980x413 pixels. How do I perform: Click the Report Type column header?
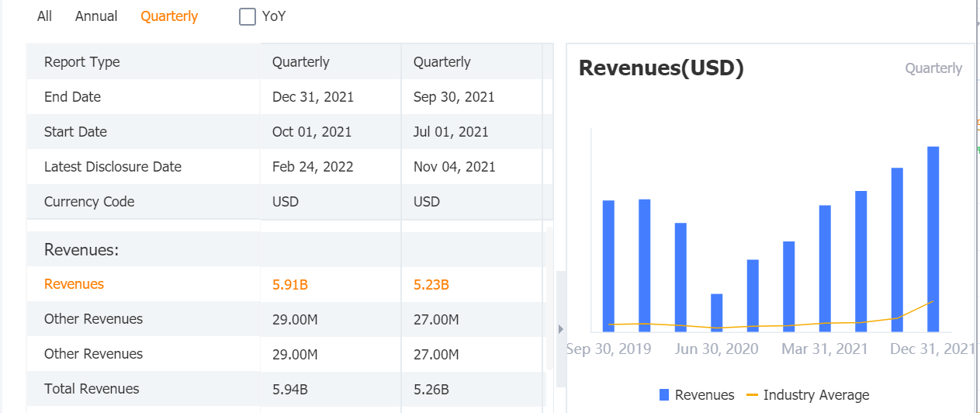click(81, 62)
